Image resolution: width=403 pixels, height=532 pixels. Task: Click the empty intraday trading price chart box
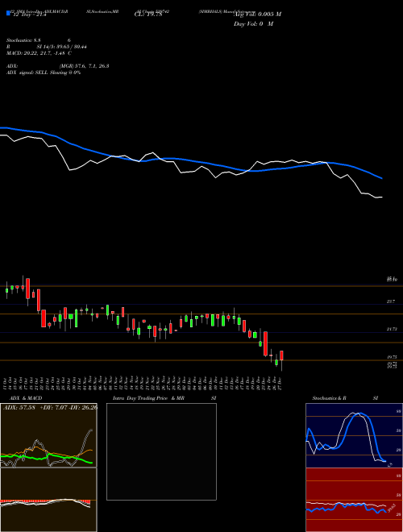[x=161, y=451]
